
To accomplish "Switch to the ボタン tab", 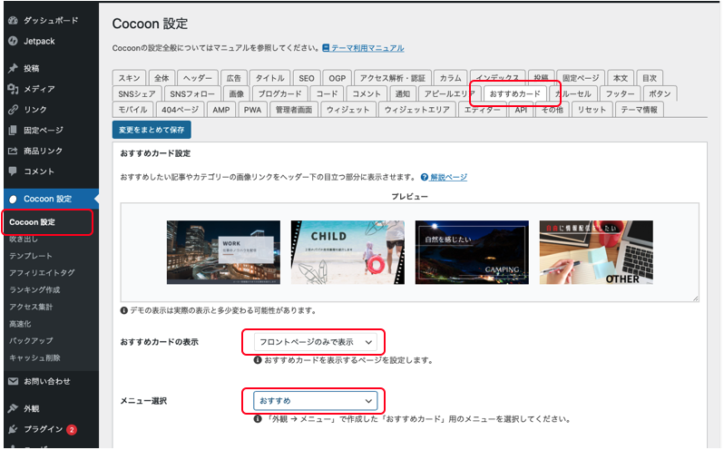I will click(660, 94).
